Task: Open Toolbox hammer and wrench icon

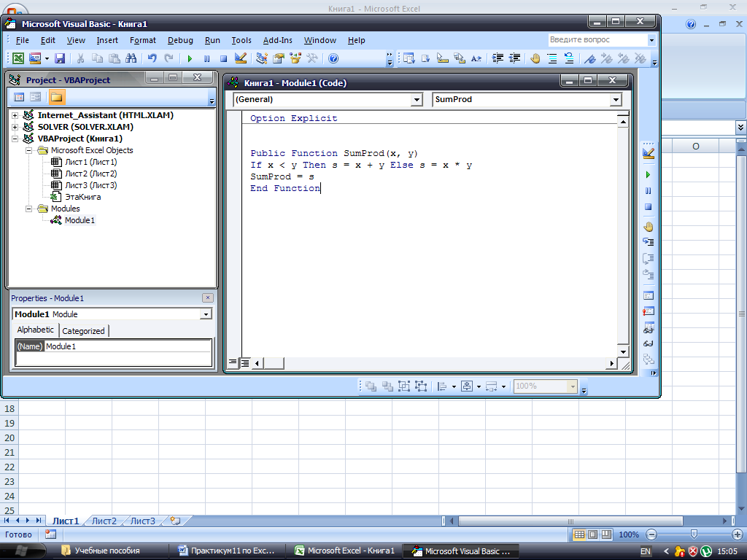Action: [x=312, y=58]
